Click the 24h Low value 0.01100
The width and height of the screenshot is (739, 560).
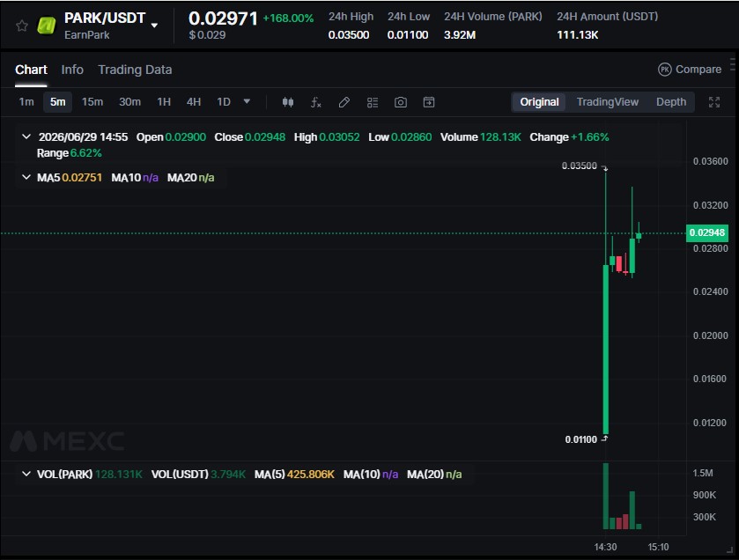point(408,35)
